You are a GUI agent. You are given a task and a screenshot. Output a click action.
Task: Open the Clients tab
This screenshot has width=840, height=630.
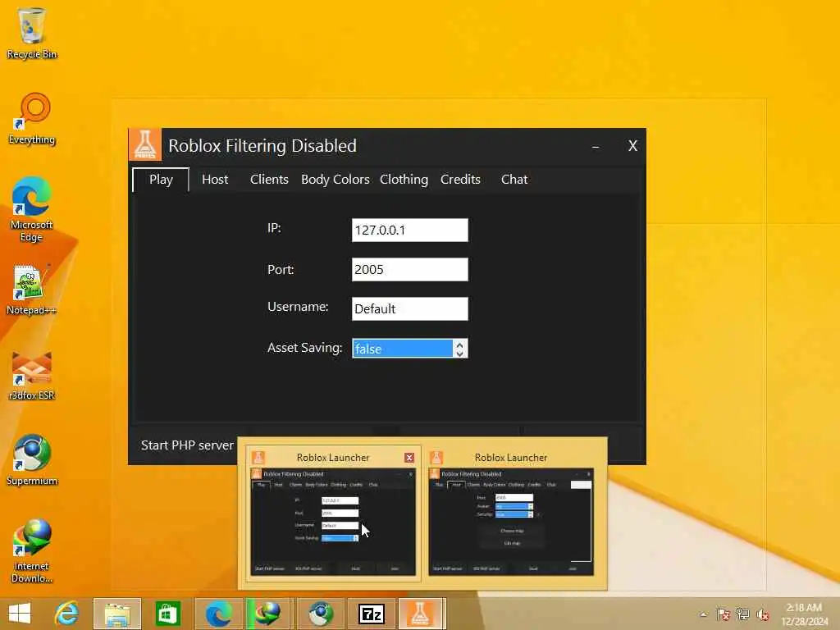tap(269, 180)
